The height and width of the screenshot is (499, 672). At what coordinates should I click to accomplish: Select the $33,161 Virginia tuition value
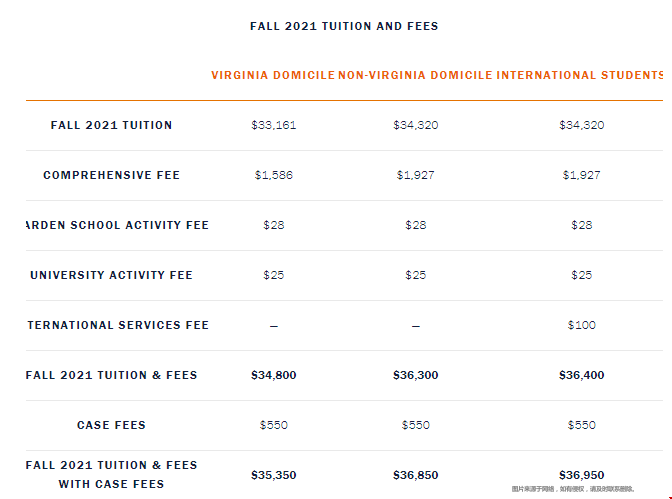(x=273, y=125)
